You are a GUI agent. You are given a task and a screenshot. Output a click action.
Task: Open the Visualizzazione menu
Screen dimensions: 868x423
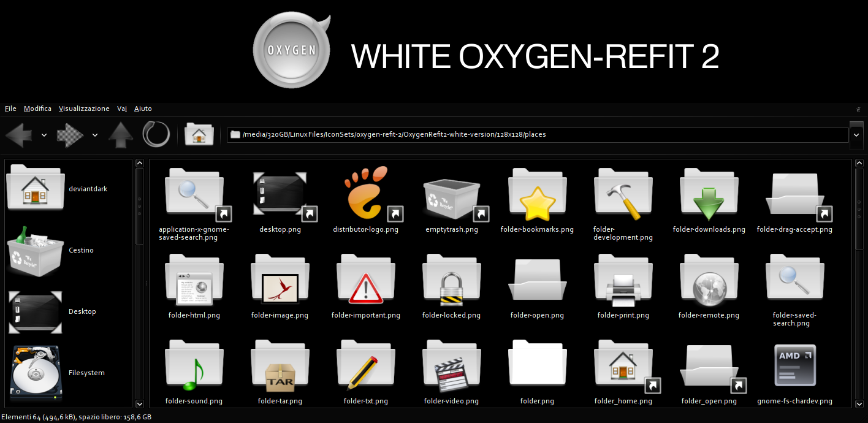[84, 109]
